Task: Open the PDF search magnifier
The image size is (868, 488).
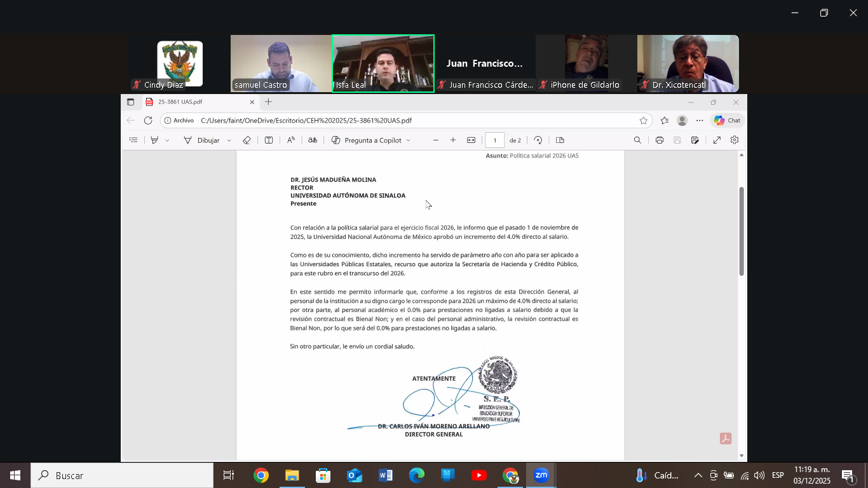Action: tap(637, 140)
